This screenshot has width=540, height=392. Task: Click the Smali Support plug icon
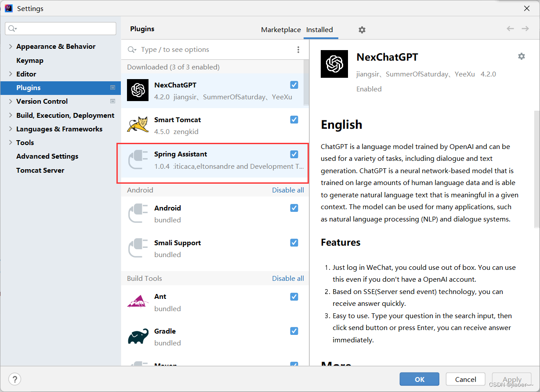[x=138, y=248]
